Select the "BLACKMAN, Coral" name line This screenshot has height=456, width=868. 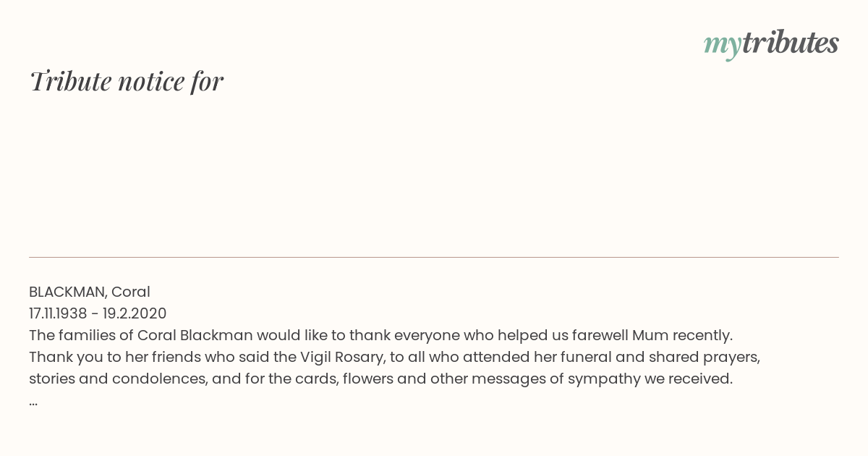[90, 292]
